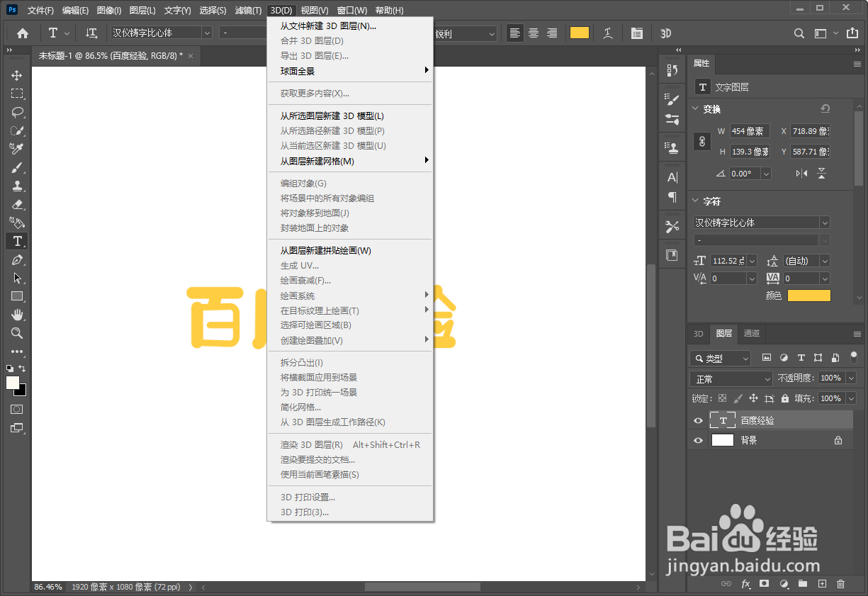Screen dimensions: 868x596
Task: Open the Edit Toolbar three-dots button
Action: pos(17,352)
